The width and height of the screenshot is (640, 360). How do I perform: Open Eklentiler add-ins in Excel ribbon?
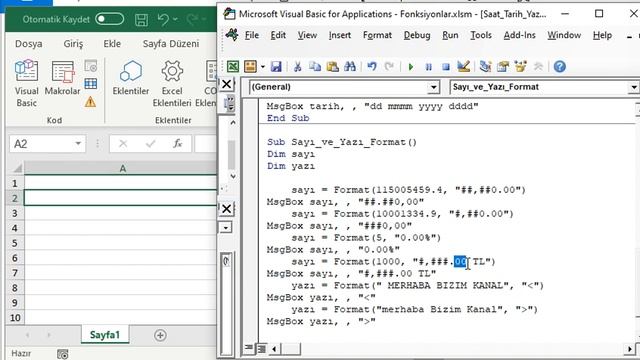(131, 78)
